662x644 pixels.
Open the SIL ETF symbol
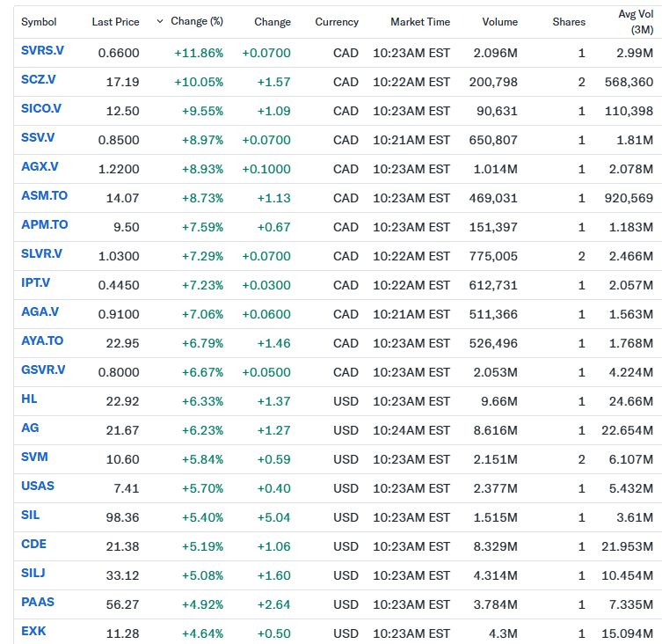tap(30, 516)
